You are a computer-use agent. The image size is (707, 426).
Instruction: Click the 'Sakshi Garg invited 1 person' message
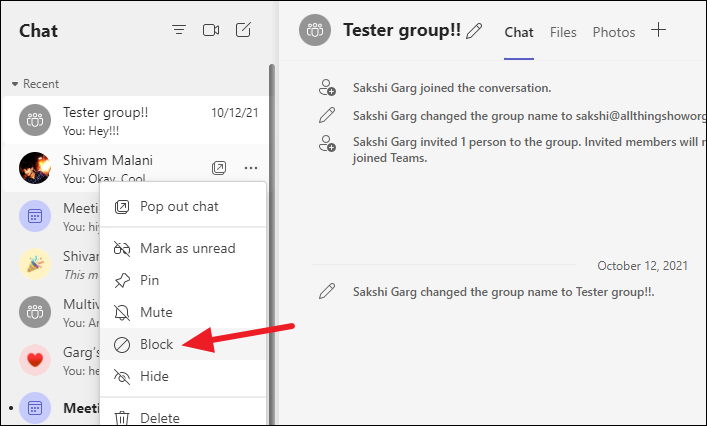coord(529,150)
